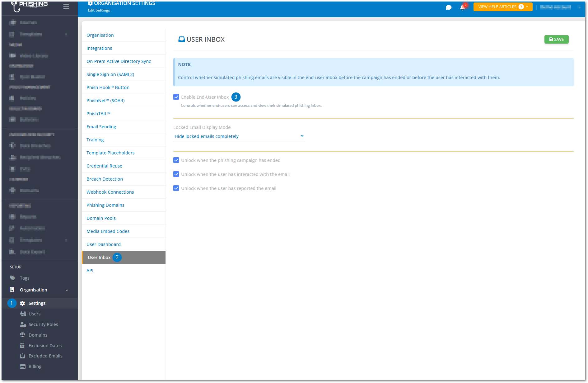
Task: Click the Organisation building icon
Action: click(12, 290)
